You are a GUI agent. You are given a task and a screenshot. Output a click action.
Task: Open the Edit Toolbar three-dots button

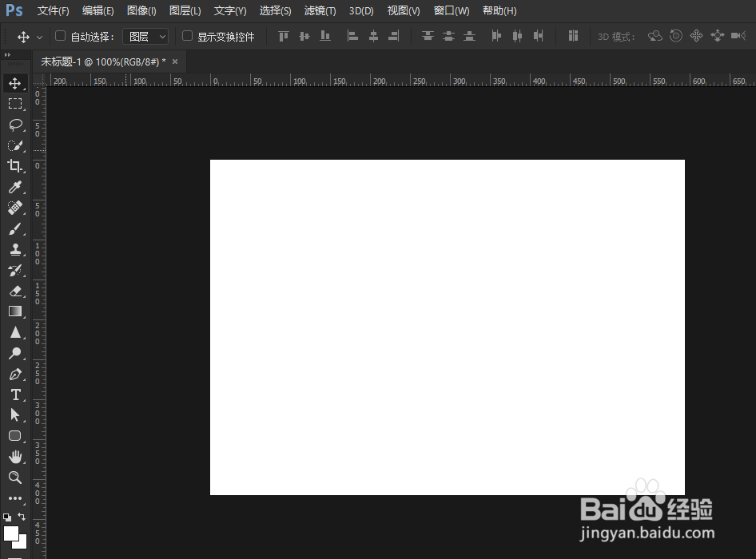pos(15,498)
